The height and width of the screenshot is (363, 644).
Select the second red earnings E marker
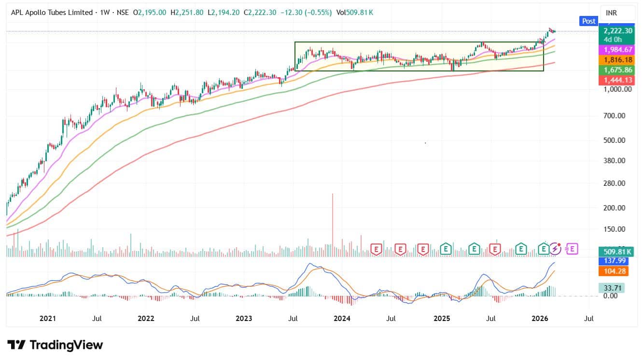pos(400,249)
